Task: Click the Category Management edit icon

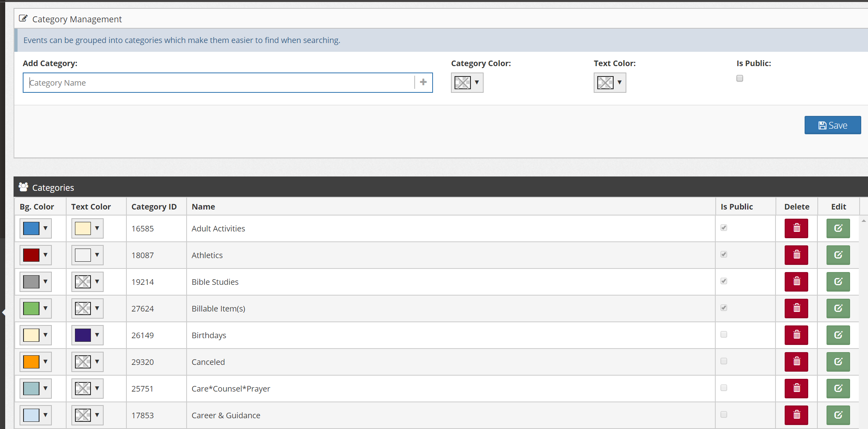Action: (23, 18)
